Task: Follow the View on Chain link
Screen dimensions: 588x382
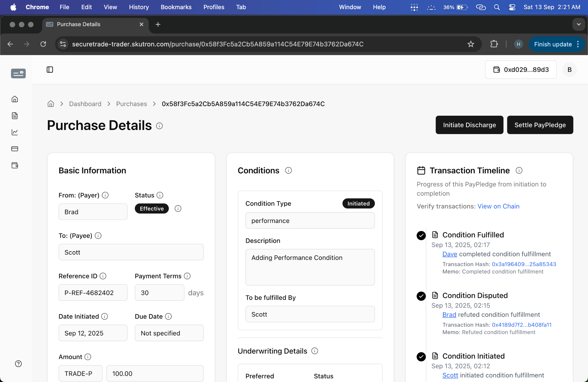Action: tap(498, 206)
